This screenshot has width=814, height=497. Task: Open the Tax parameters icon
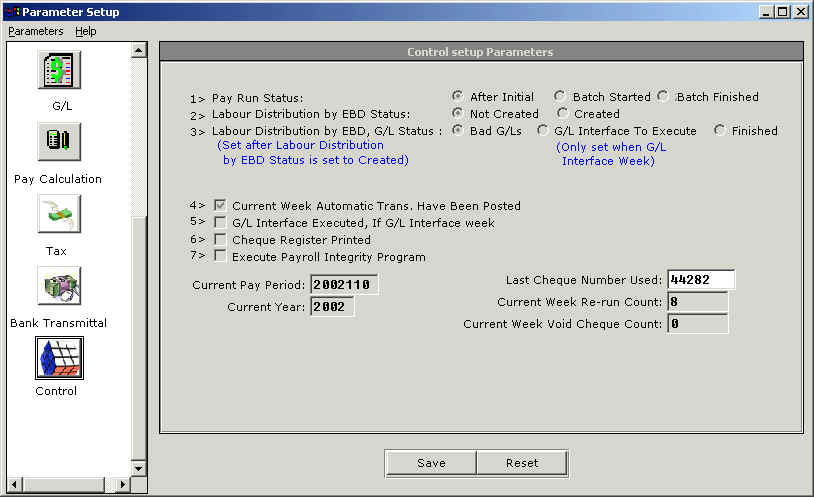coord(59,214)
